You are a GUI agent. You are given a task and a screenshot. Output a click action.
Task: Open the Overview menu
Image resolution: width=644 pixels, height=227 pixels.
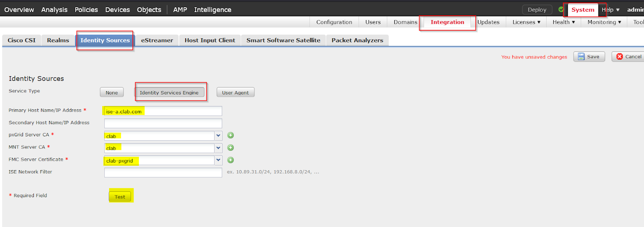19,10
